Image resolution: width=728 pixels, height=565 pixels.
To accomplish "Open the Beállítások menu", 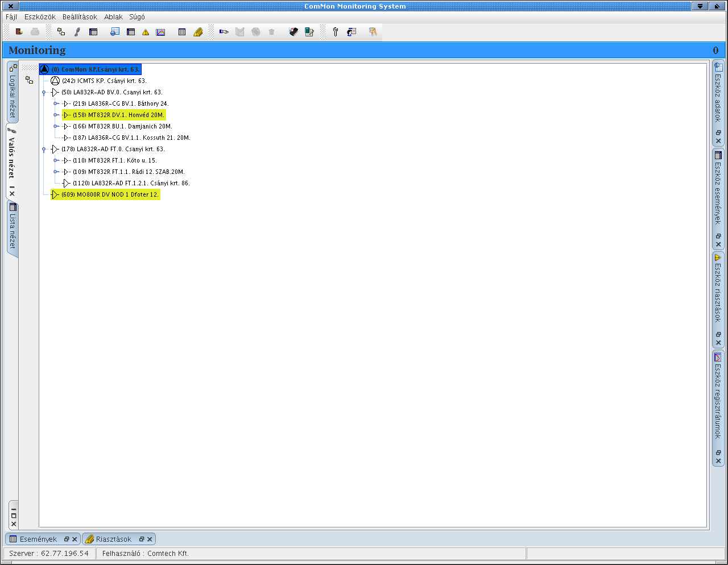I will (x=80, y=17).
